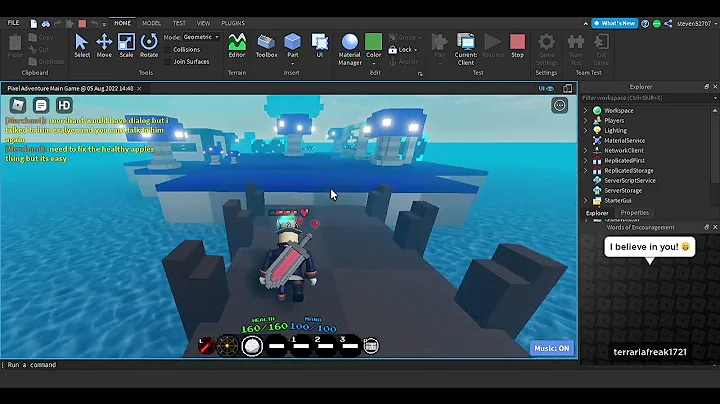Image resolution: width=720 pixels, height=404 pixels.
Task: Click the Filter workspace search field
Action: coord(645,98)
